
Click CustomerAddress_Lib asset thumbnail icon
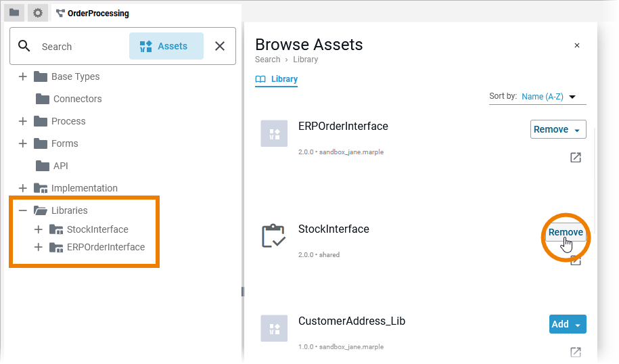[274, 327]
